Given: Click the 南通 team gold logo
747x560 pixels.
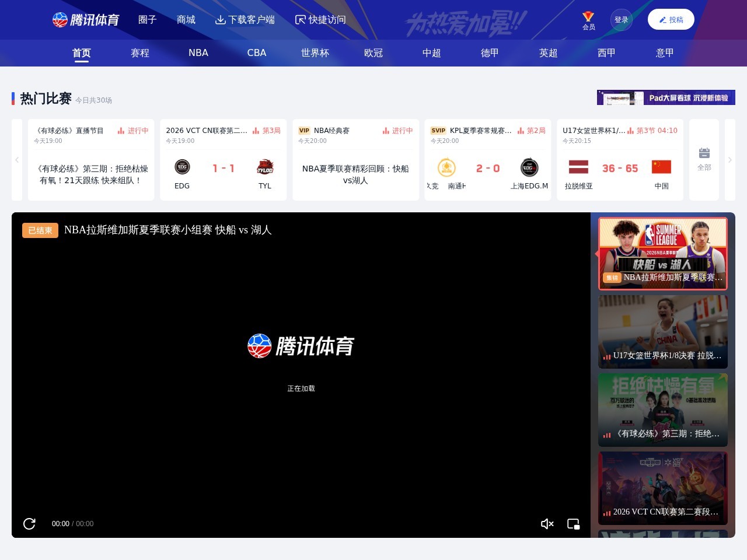Looking at the screenshot, I should 446,167.
